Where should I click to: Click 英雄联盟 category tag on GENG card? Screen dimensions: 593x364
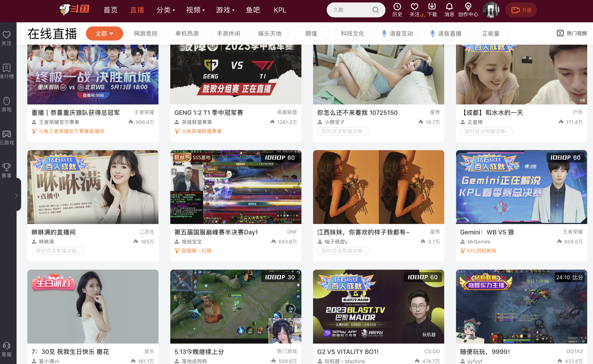[x=287, y=112]
